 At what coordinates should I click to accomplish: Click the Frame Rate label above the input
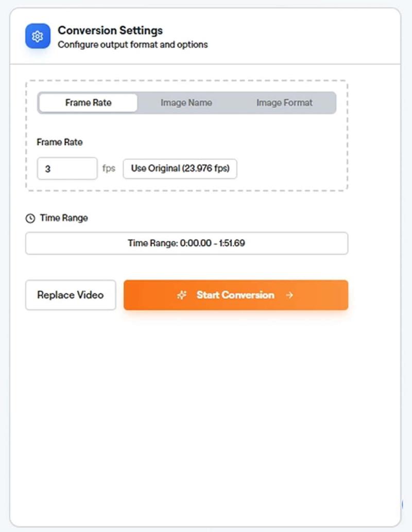(x=60, y=142)
